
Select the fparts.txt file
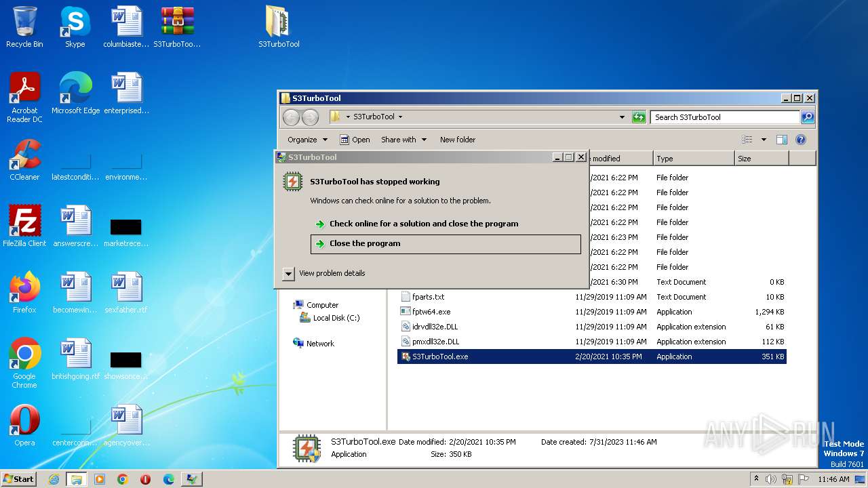coord(591,297)
